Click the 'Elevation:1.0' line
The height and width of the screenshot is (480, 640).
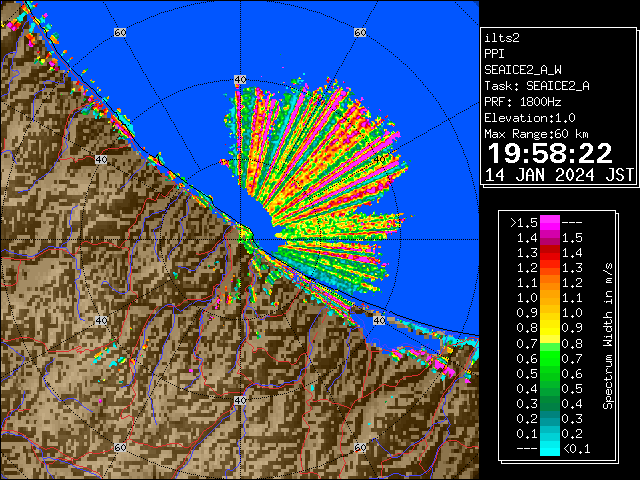(x=530, y=118)
